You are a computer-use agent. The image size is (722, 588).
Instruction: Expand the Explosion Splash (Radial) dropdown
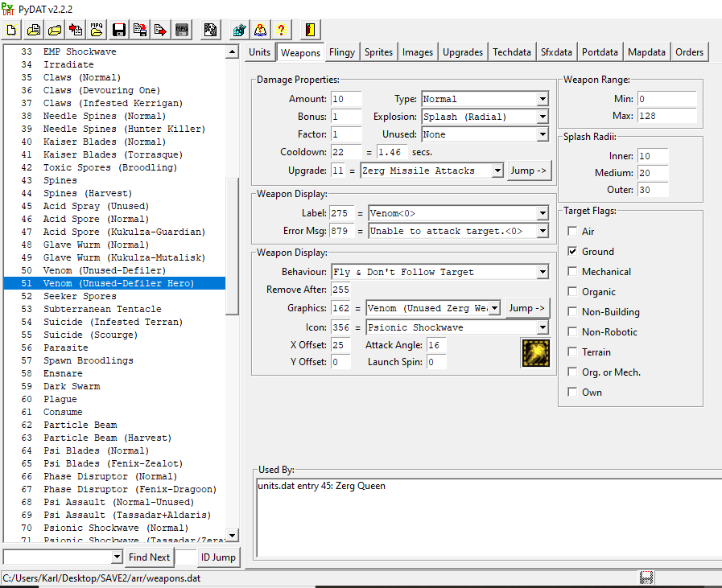coord(543,117)
